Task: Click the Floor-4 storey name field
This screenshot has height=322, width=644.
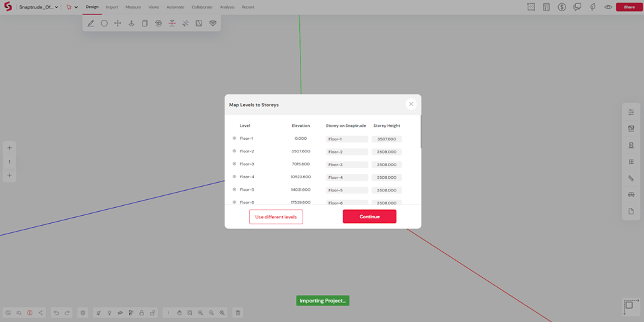Action: click(347, 177)
